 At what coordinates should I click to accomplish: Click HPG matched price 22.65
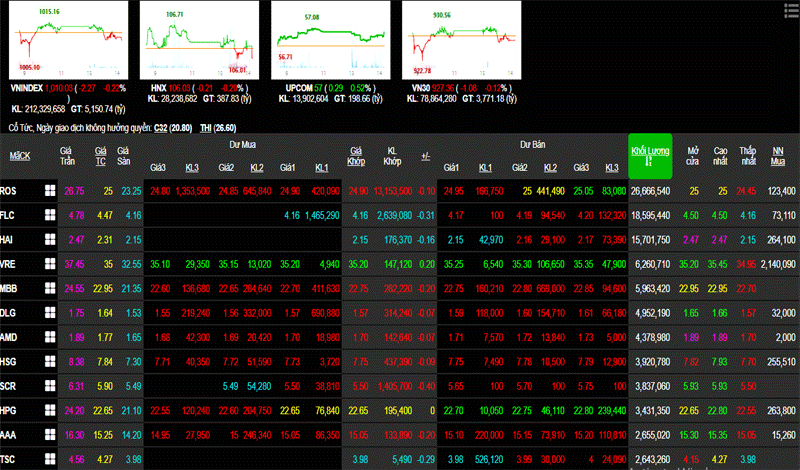(x=358, y=410)
